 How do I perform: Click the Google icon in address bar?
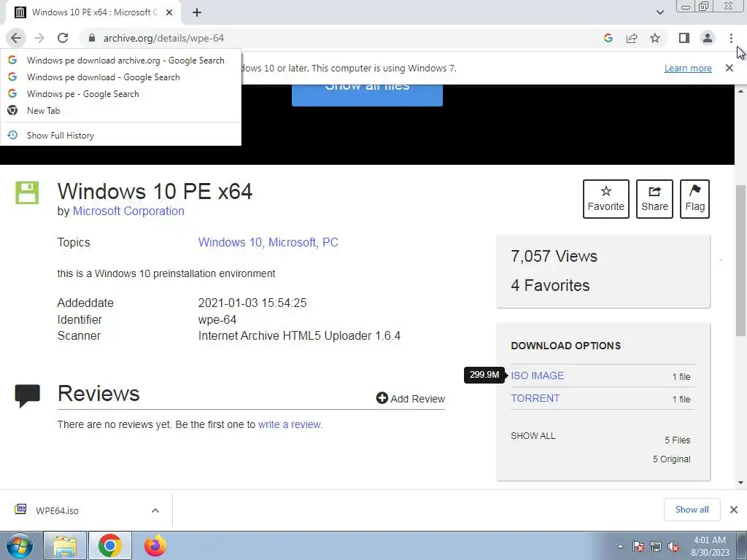(x=608, y=38)
